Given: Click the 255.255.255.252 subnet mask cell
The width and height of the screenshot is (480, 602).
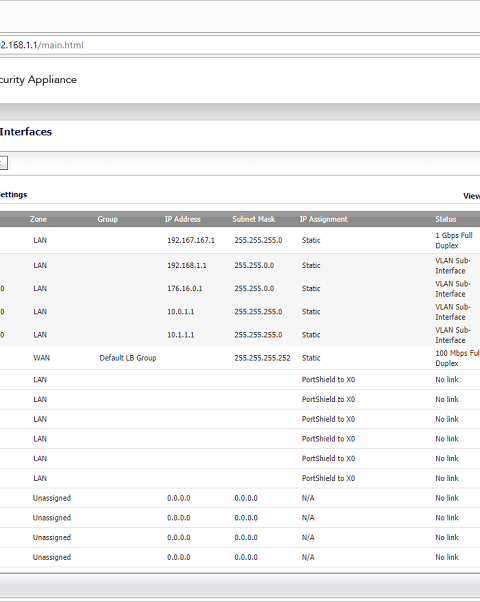Looking at the screenshot, I should pos(262,358).
